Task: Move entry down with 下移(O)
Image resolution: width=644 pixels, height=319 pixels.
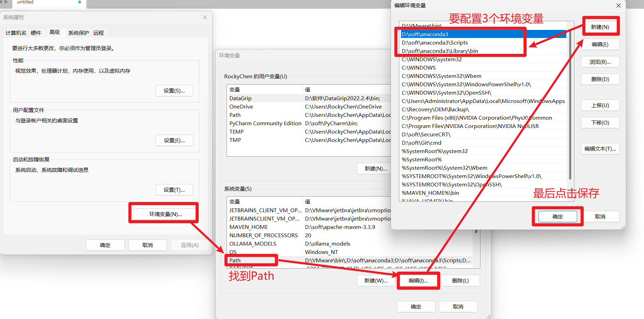Action: pos(600,122)
